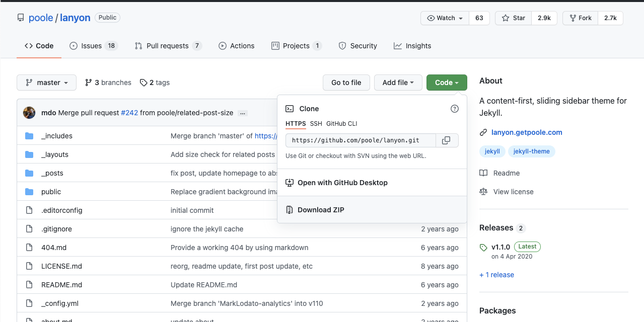The image size is (644, 322).
Task: Expand the Add file dropdown
Action: [398, 83]
